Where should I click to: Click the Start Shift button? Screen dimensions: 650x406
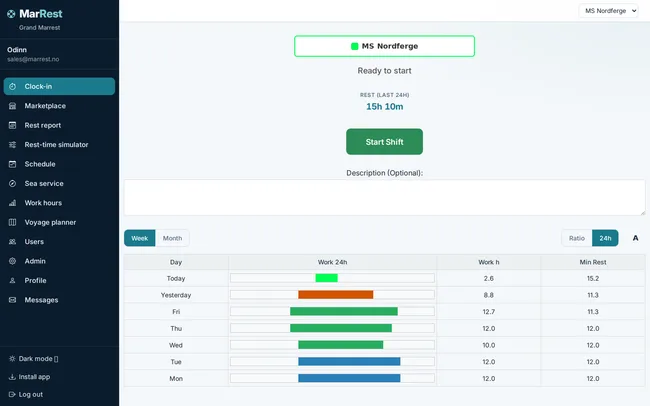pyautogui.click(x=384, y=142)
